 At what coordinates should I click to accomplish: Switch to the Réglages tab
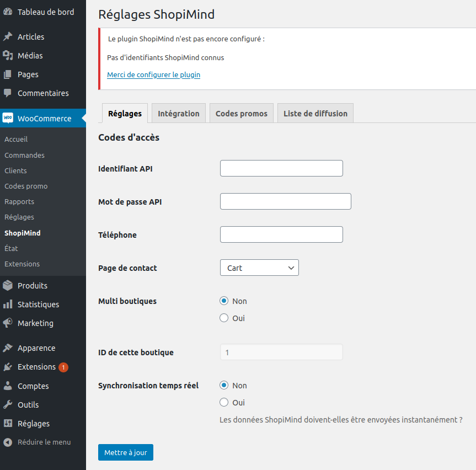click(x=125, y=113)
